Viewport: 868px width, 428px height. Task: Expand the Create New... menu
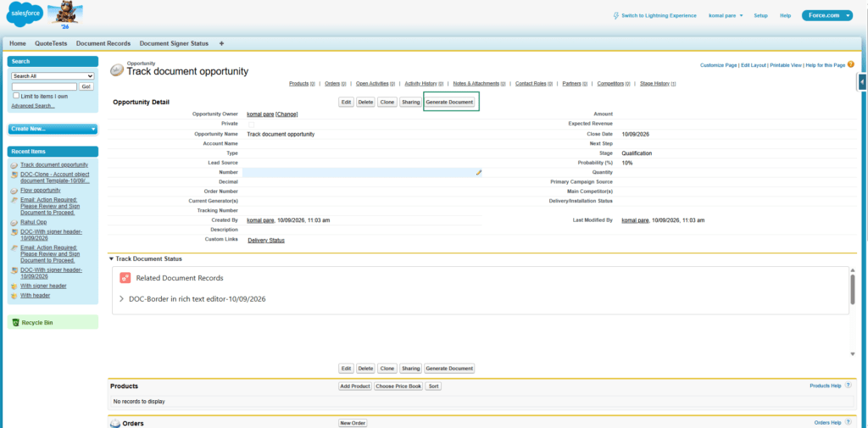(53, 129)
